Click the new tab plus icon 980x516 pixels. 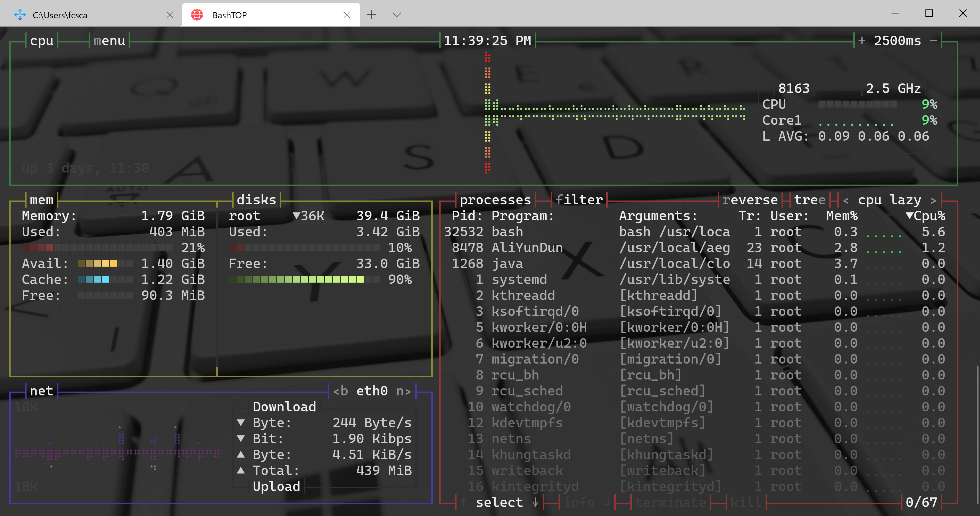click(371, 15)
